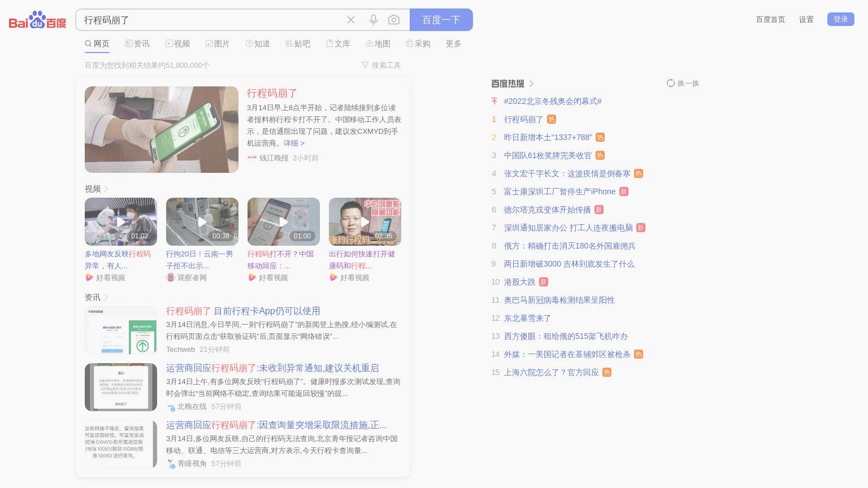Open hot search 张文宏千字长文
Image resolution: width=868 pixels, height=488 pixels.
pyautogui.click(x=567, y=173)
